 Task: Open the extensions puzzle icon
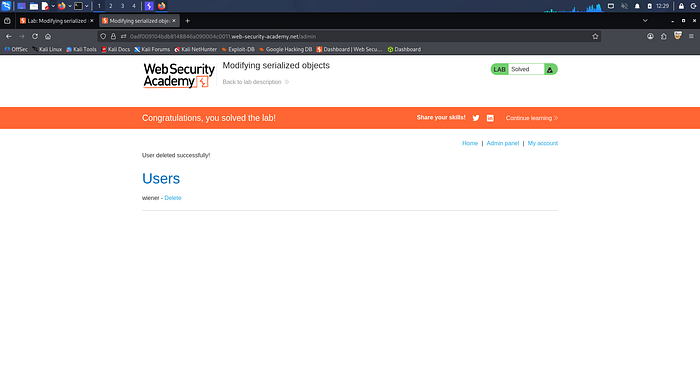point(664,36)
